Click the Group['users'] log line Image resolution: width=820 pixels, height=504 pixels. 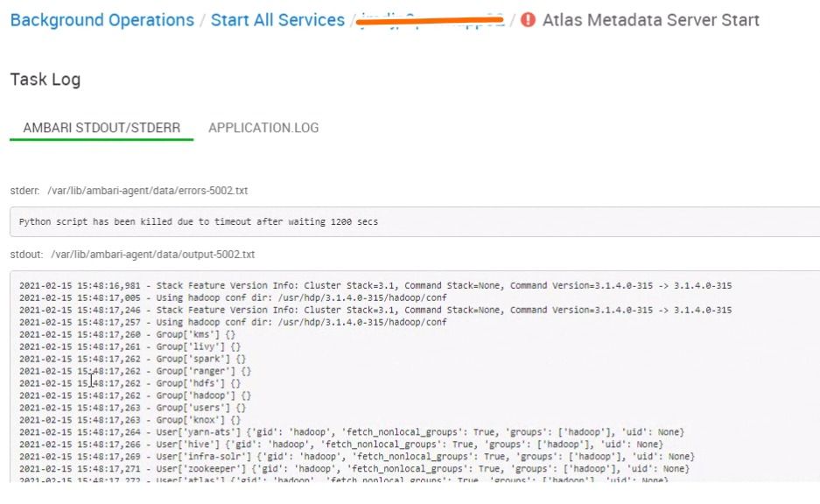pos(132,407)
